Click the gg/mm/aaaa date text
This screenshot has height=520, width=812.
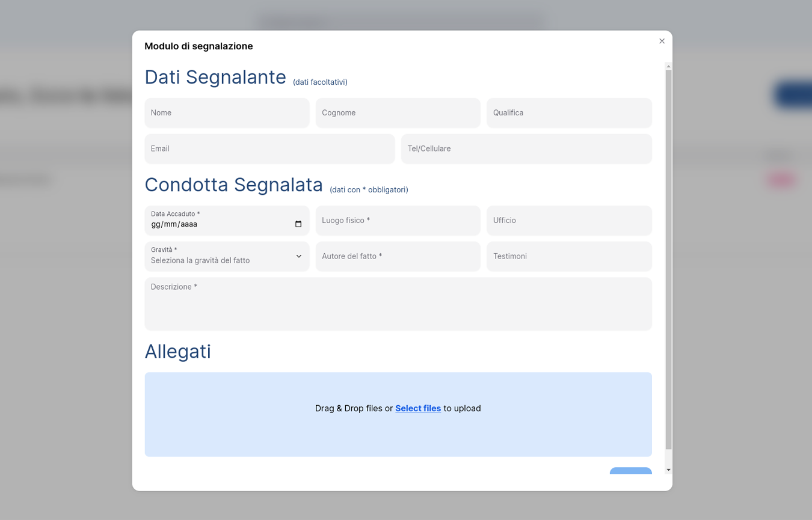174,225
